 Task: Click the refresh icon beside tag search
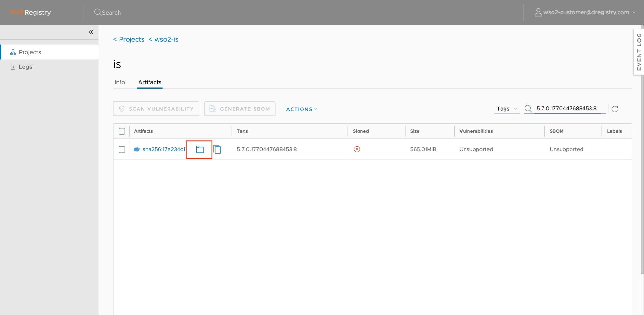[615, 109]
